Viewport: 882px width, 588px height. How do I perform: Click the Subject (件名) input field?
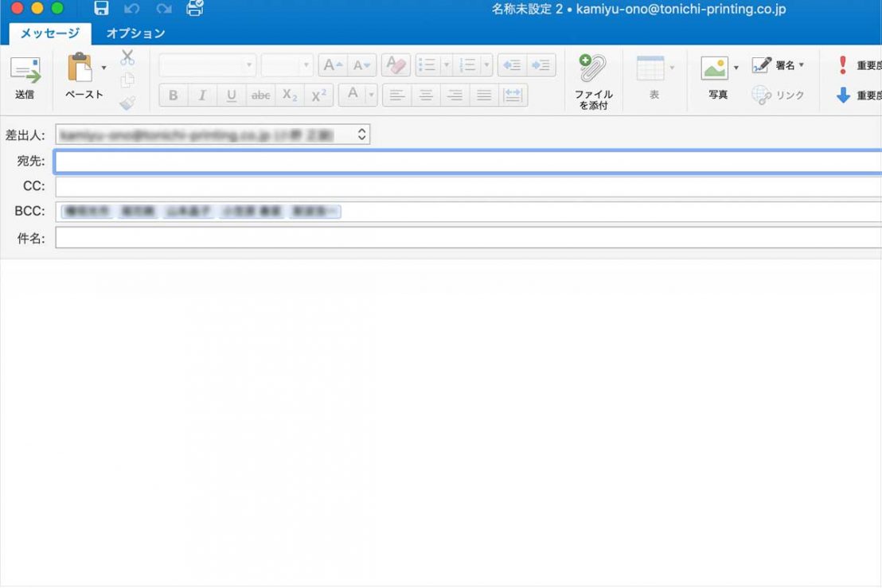pyautogui.click(x=468, y=238)
